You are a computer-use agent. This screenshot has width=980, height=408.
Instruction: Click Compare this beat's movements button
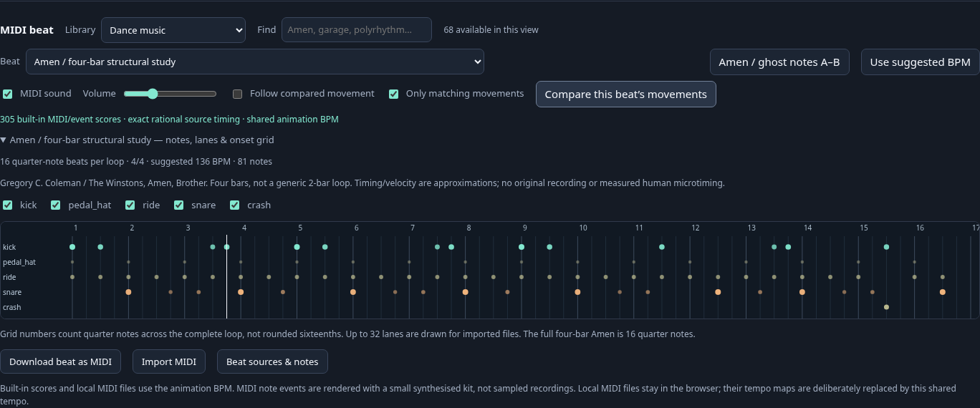click(x=625, y=94)
